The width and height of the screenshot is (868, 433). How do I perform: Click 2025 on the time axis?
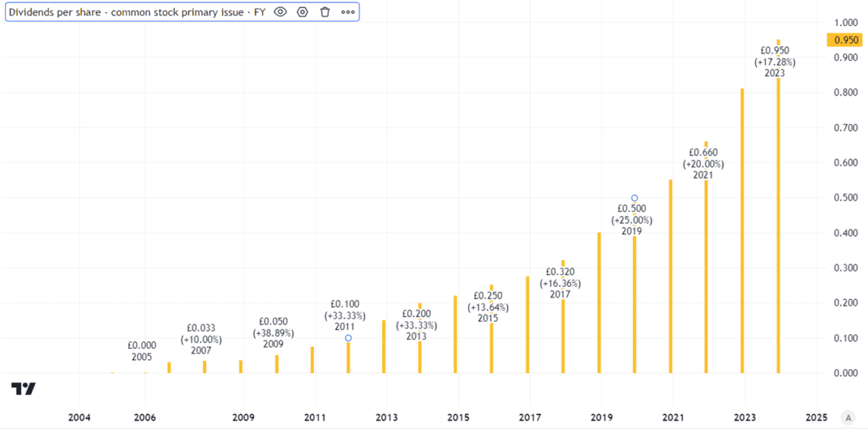point(816,418)
